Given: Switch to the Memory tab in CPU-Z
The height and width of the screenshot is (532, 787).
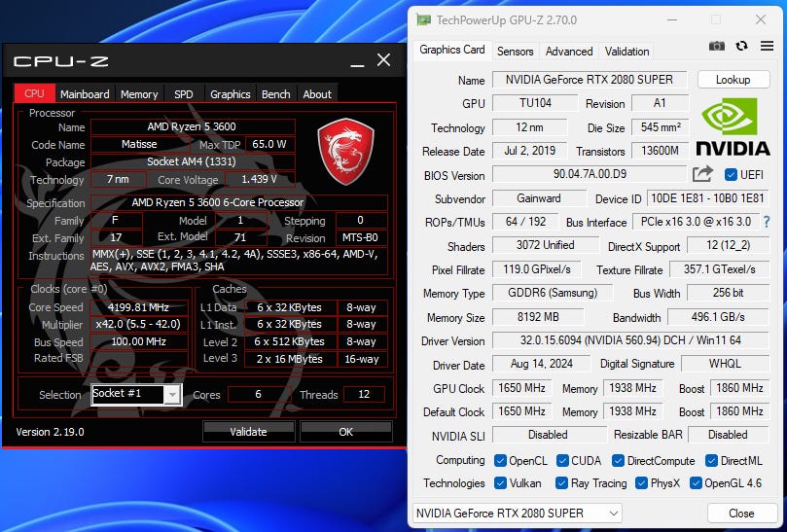Looking at the screenshot, I should (139, 93).
